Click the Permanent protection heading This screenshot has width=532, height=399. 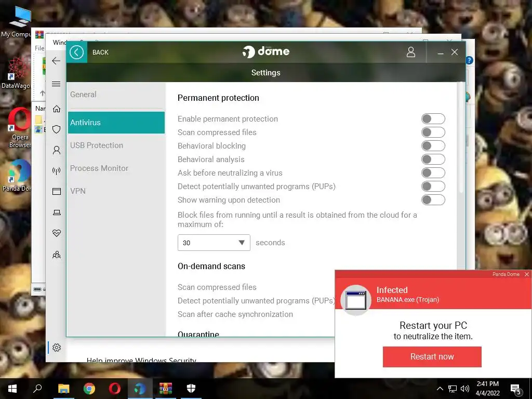218,98
